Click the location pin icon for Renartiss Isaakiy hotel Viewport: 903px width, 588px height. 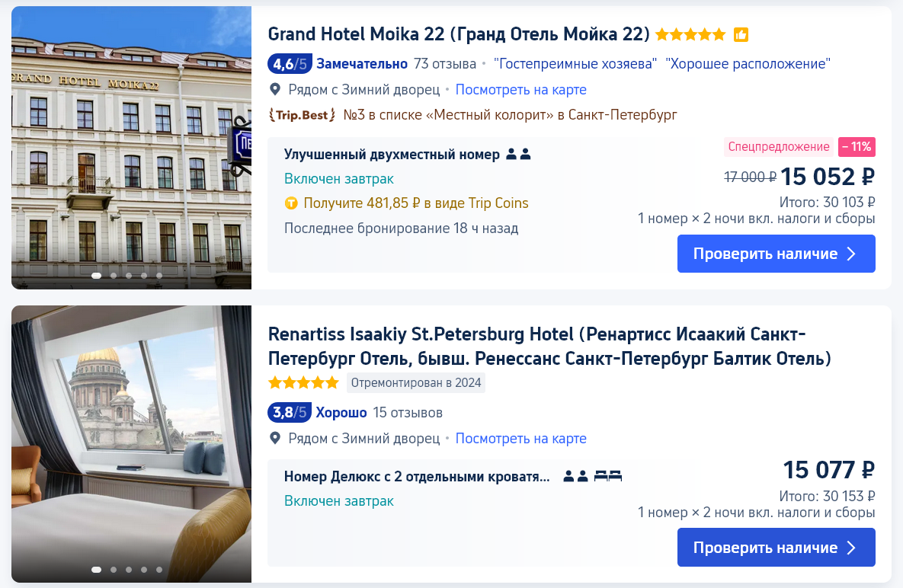click(x=275, y=438)
